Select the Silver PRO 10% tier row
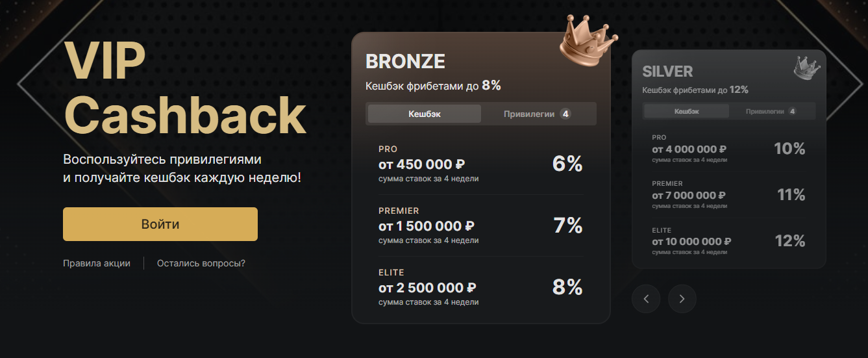 [x=728, y=148]
